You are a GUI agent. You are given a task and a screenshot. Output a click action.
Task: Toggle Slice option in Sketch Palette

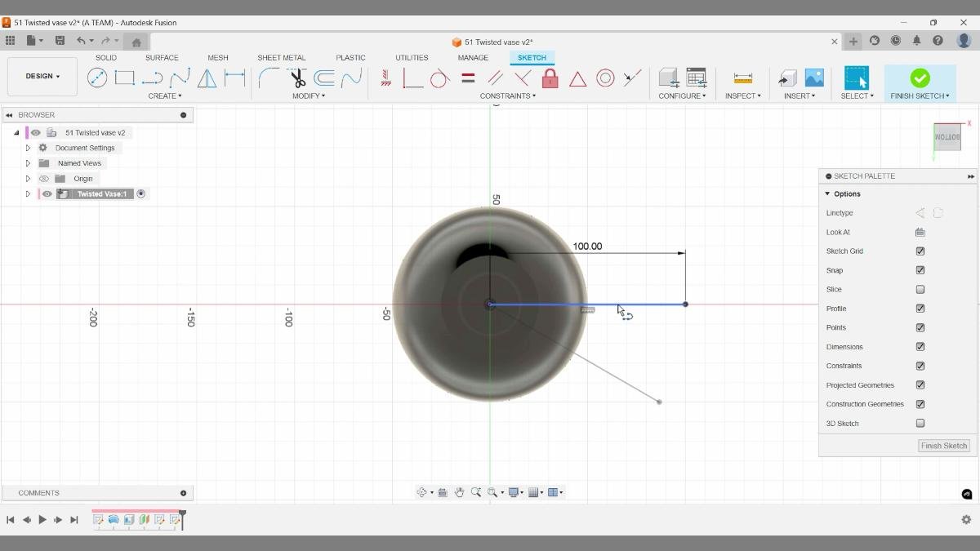(920, 289)
